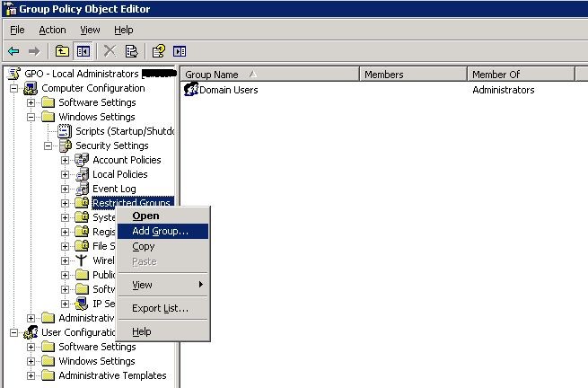Expand Software Settings under Computer Configuration
The image size is (588, 388).
coord(31,102)
